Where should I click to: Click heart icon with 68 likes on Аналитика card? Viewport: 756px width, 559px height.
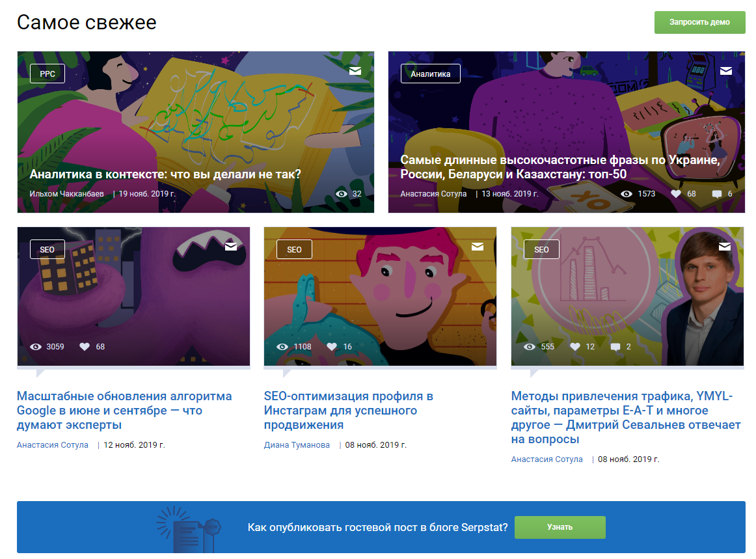pyautogui.click(x=676, y=193)
